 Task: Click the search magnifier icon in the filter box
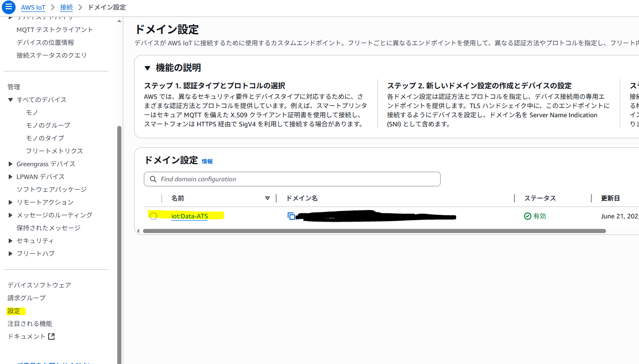click(x=153, y=179)
